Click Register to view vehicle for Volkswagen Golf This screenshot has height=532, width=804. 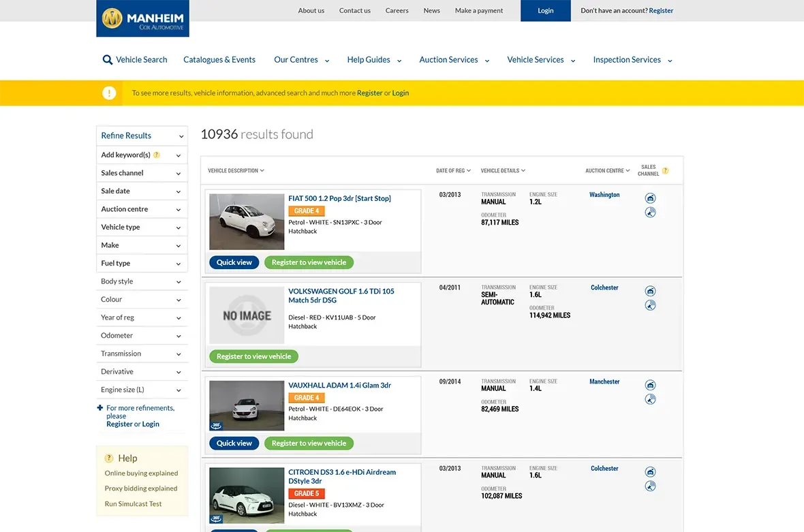coord(254,356)
